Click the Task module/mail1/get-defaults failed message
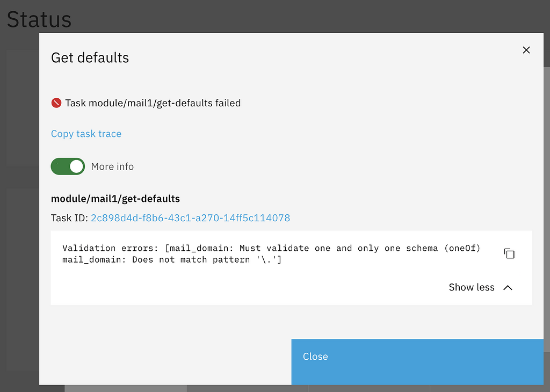 pyautogui.click(x=153, y=103)
